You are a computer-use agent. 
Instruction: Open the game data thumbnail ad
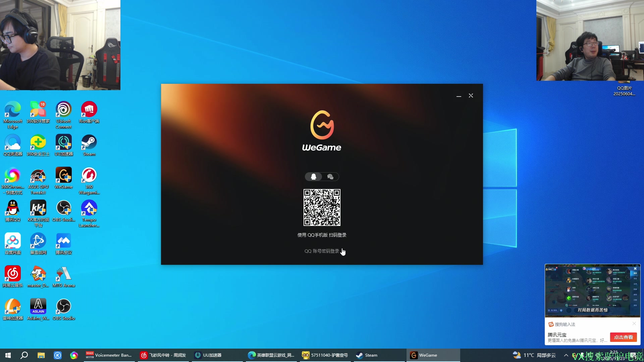tap(592, 291)
